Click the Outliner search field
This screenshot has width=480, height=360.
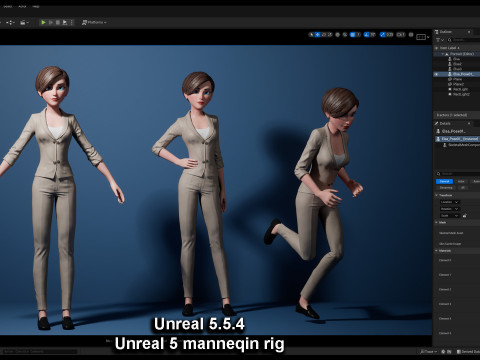pos(465,40)
